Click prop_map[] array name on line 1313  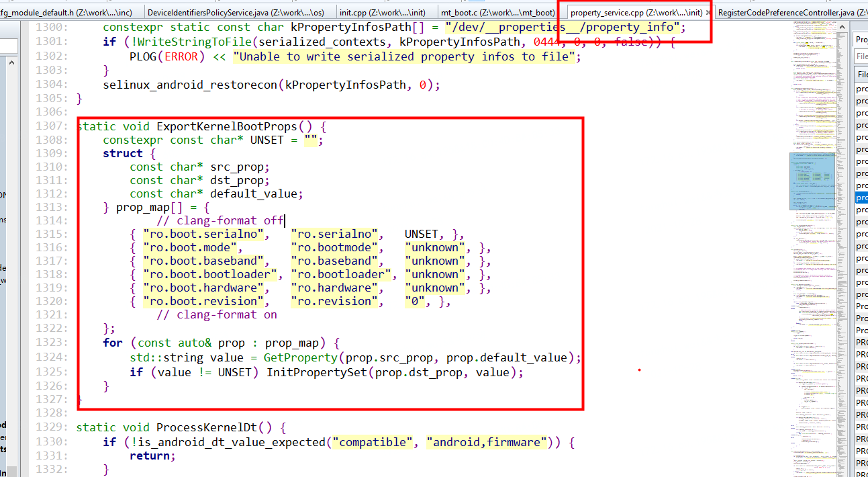[x=150, y=207]
